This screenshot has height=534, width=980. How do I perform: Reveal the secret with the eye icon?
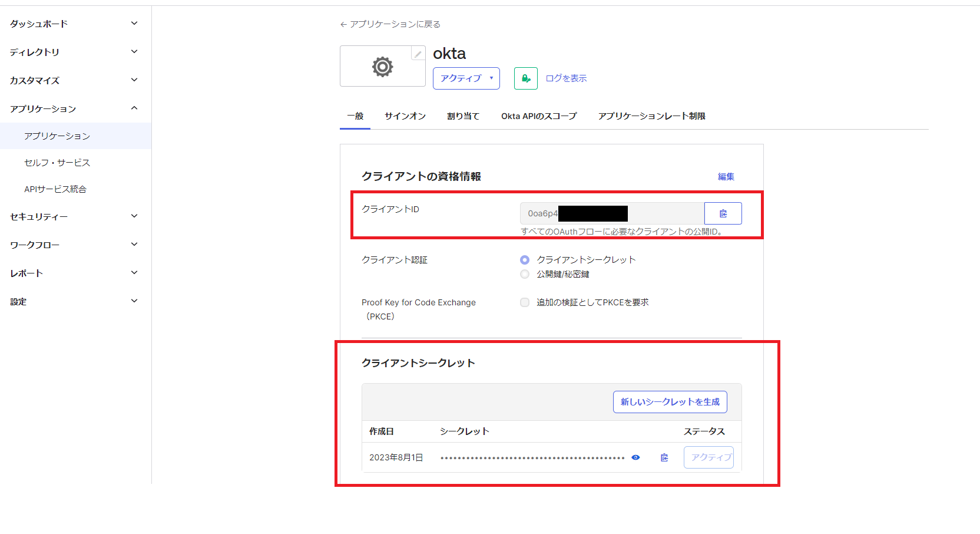[635, 457]
